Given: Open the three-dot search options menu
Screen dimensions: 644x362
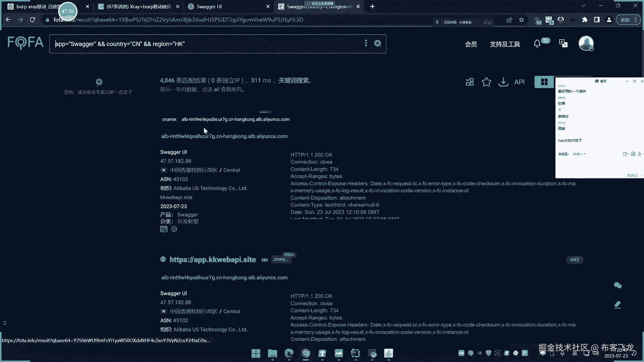Looking at the screenshot, I should (x=366, y=43).
